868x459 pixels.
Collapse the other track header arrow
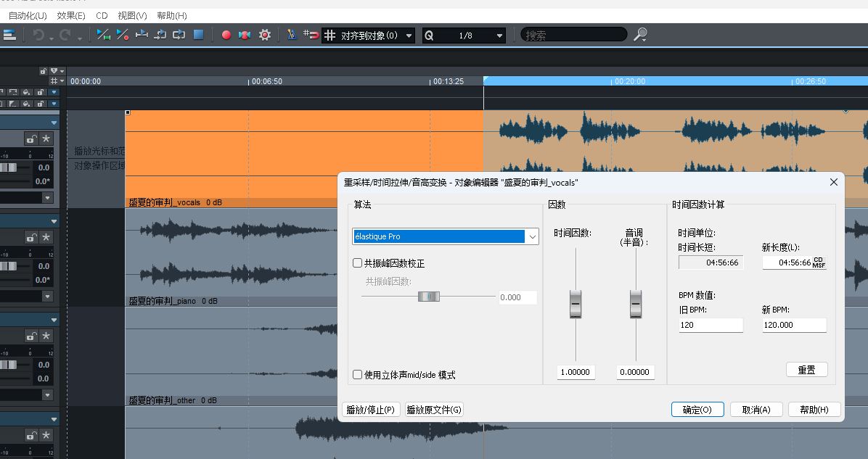pos(54,320)
